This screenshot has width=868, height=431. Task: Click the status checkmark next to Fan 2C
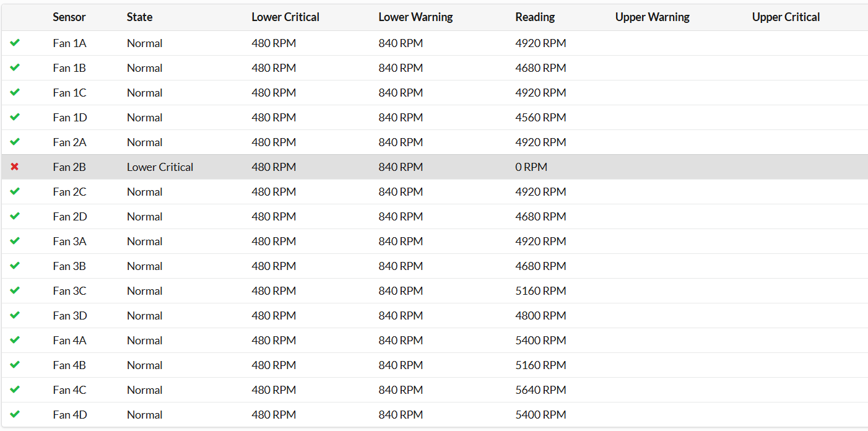15,191
